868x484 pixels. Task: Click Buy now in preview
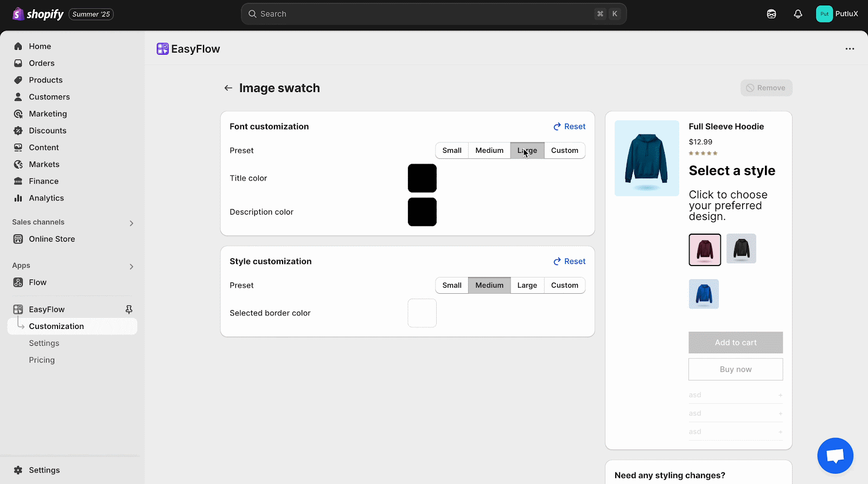click(x=736, y=370)
